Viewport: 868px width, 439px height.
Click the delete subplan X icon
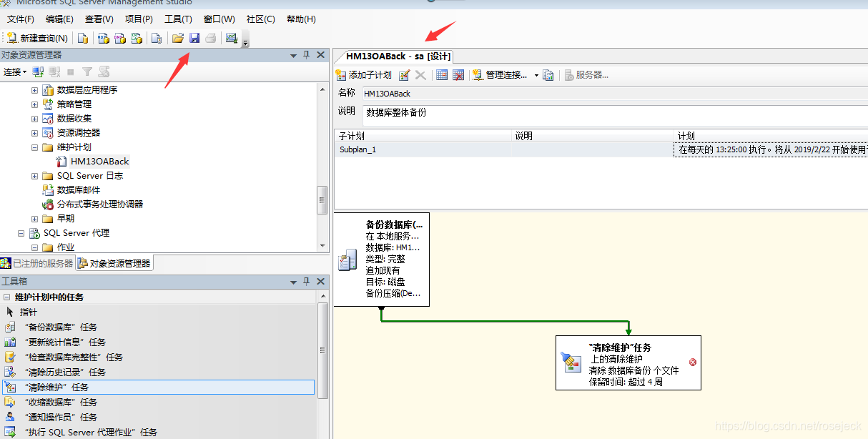pyautogui.click(x=420, y=75)
